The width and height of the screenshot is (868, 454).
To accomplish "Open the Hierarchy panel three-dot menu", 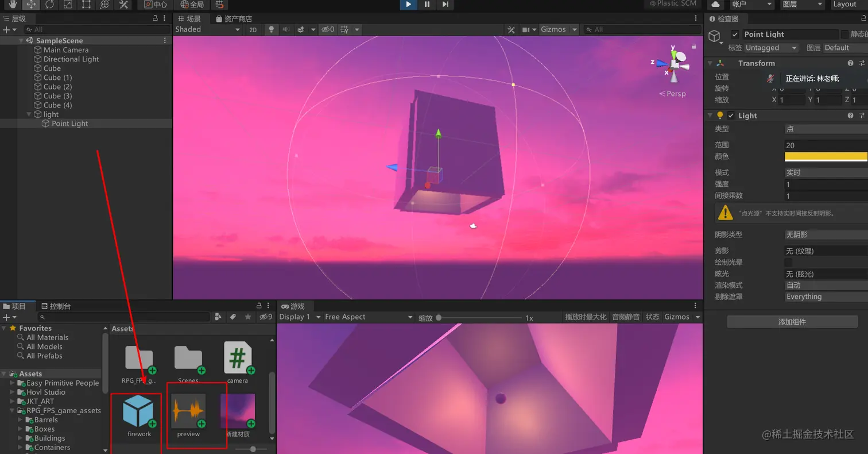I will [x=165, y=18].
